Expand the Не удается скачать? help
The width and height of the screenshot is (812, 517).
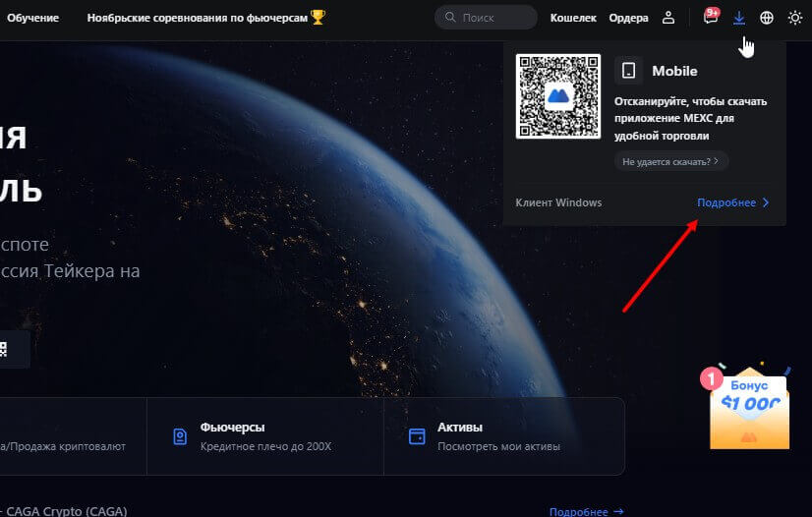point(670,160)
